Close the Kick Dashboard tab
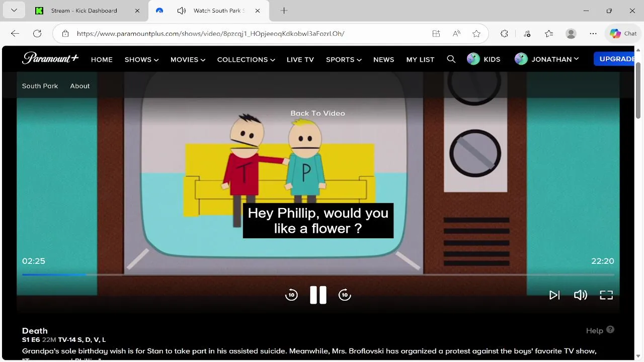Viewport: 644px width, 362px height. tap(137, 11)
